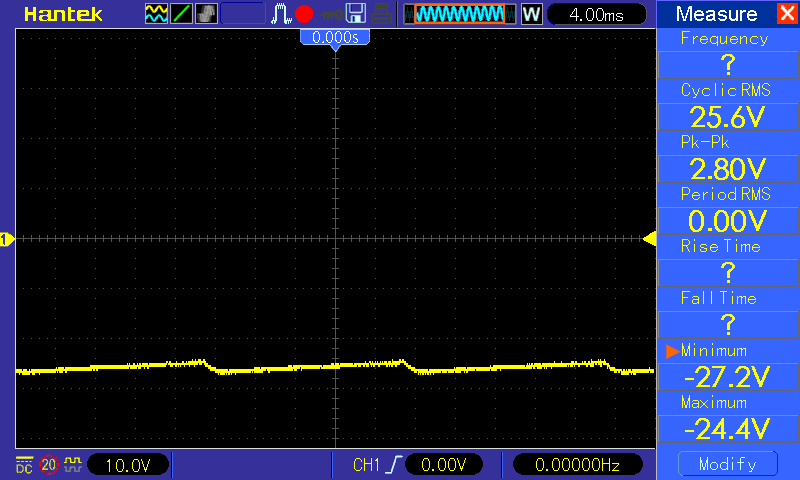Select the Pk-Pk 2.80V measurement

[x=728, y=169]
